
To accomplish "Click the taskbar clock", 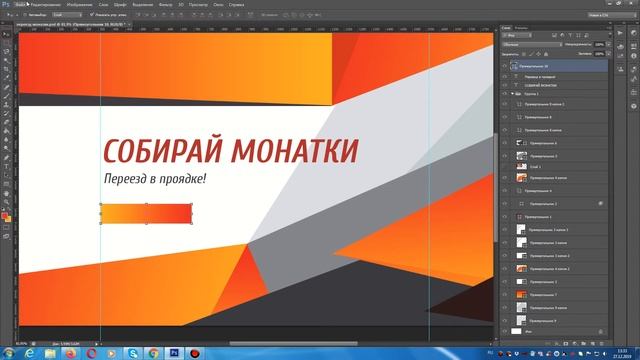I will [623, 353].
